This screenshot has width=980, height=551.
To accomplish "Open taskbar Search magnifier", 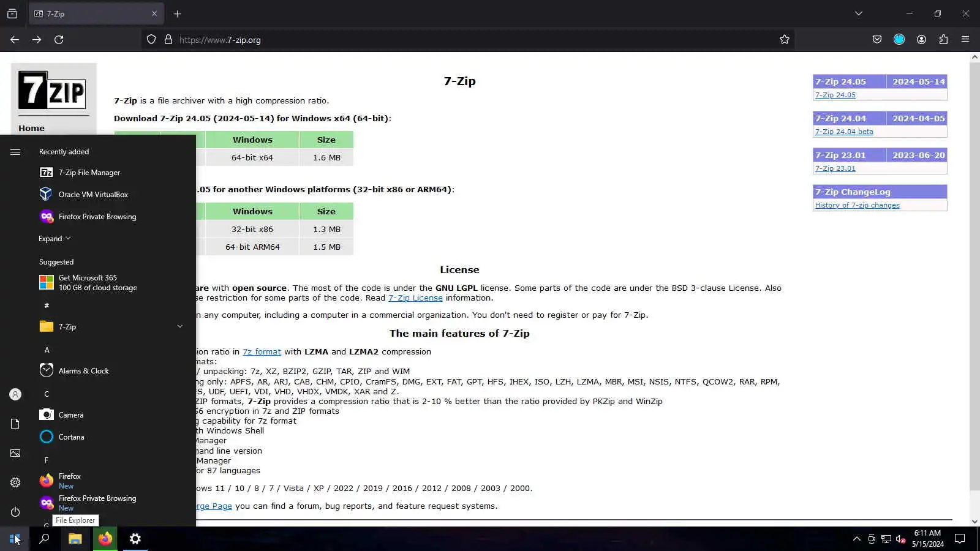I will (44, 539).
